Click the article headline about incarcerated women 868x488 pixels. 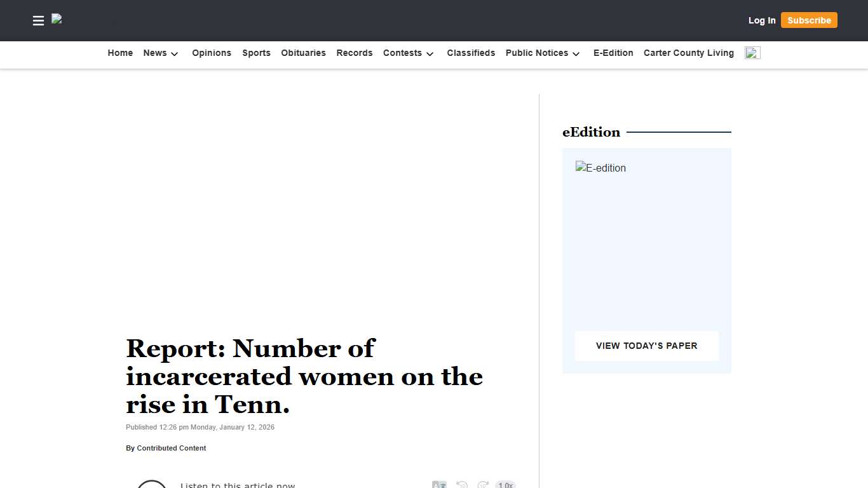[x=304, y=376]
